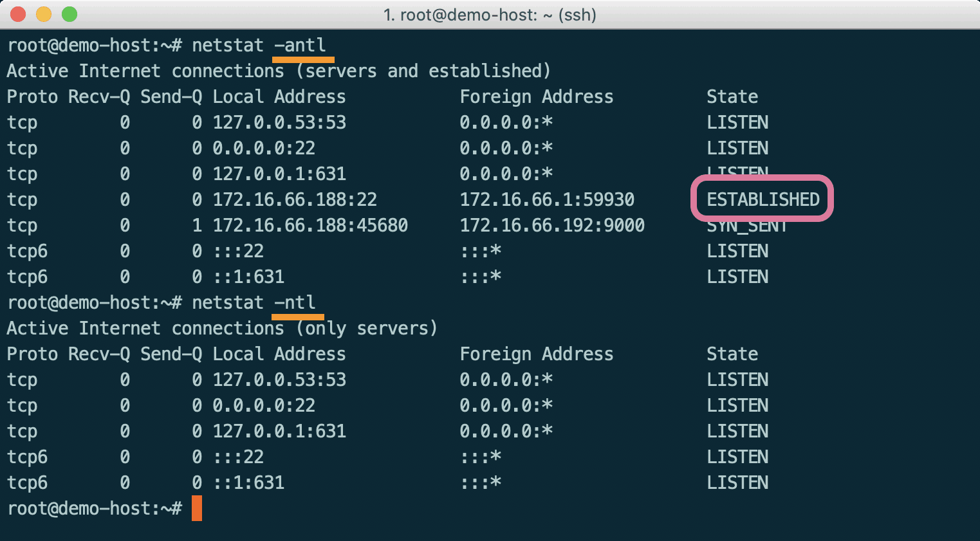
Task: Click the final empty 'root@demo-host:~#' prompt
Action: coord(94,509)
